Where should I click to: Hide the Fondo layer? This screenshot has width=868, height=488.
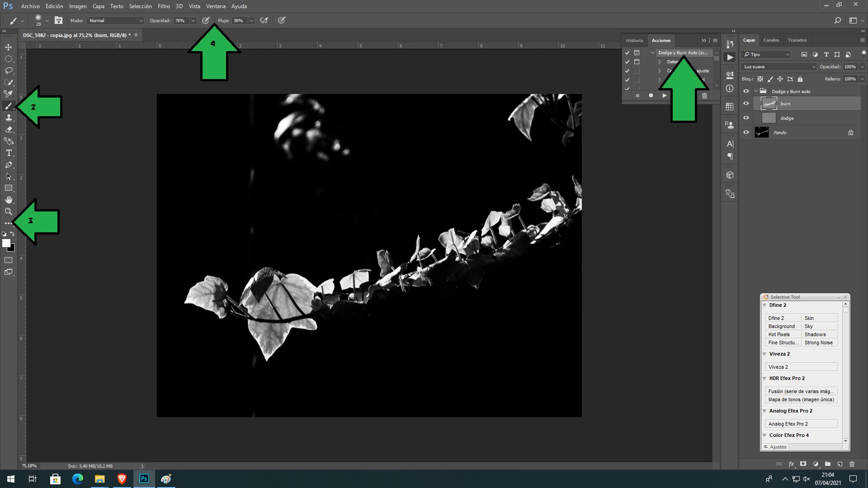[746, 132]
